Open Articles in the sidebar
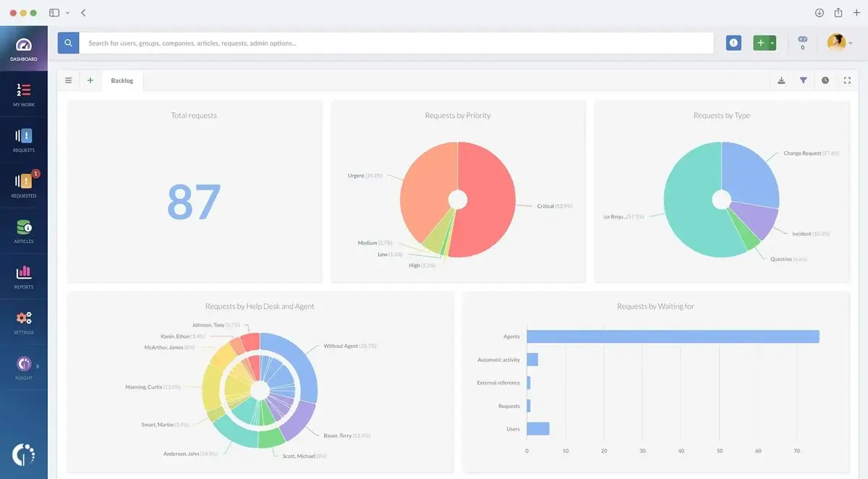Screen dimensions: 868x479 pos(24,232)
